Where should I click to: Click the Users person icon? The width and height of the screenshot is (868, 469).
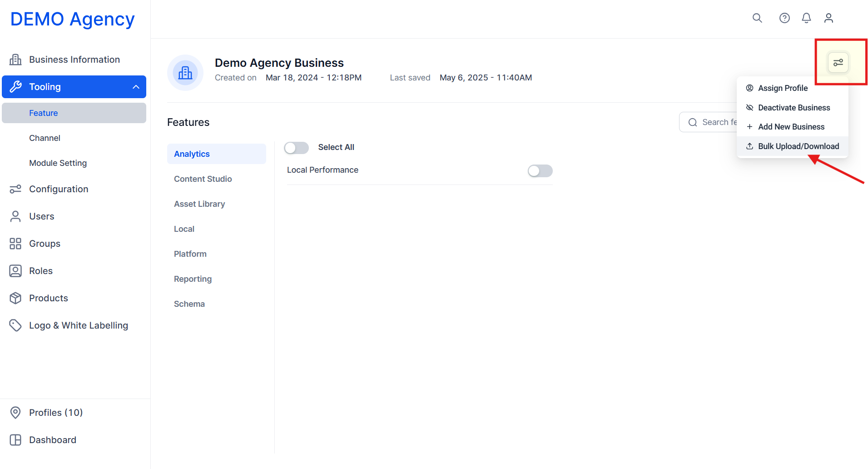tap(15, 216)
